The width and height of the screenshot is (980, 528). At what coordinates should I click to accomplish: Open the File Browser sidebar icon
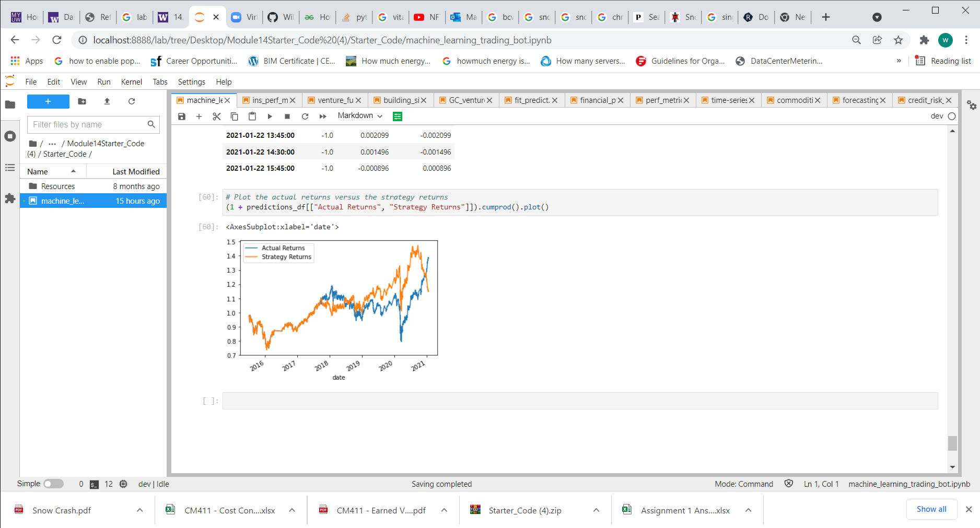point(10,104)
